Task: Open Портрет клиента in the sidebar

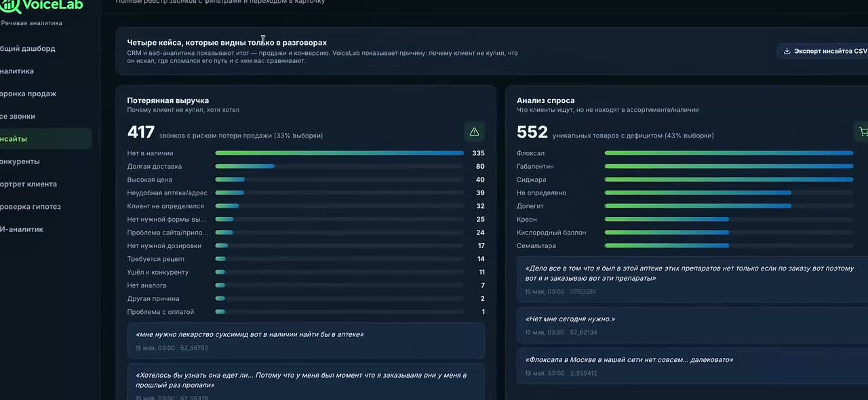Action: click(x=28, y=184)
